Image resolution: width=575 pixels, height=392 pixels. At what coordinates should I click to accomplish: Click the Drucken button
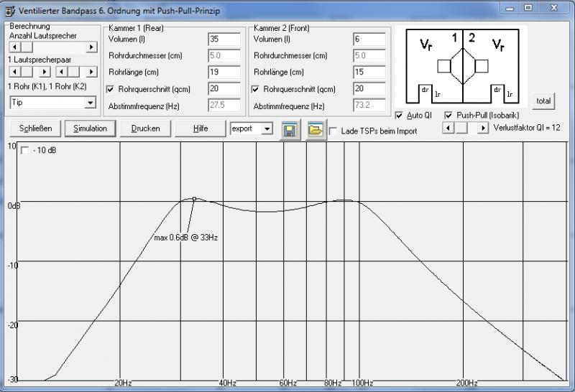click(x=145, y=129)
